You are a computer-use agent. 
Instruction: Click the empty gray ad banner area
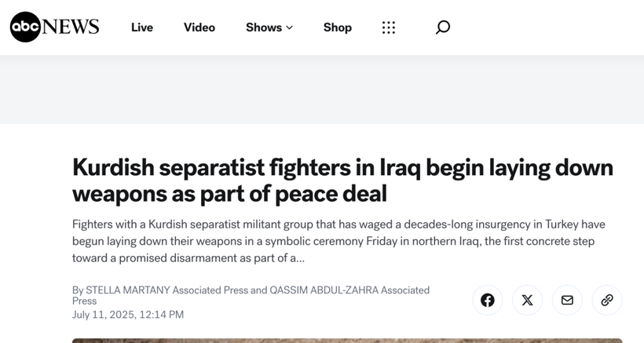[322, 89]
